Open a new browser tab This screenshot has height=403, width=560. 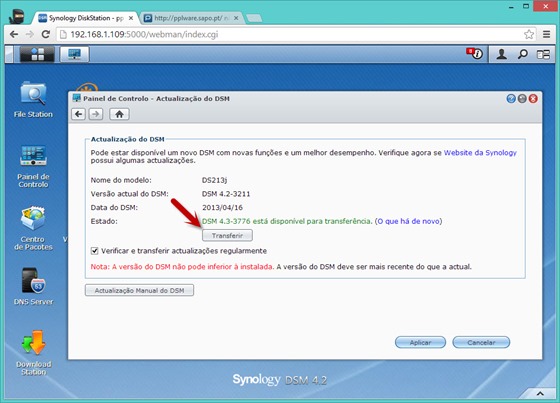pos(254,18)
